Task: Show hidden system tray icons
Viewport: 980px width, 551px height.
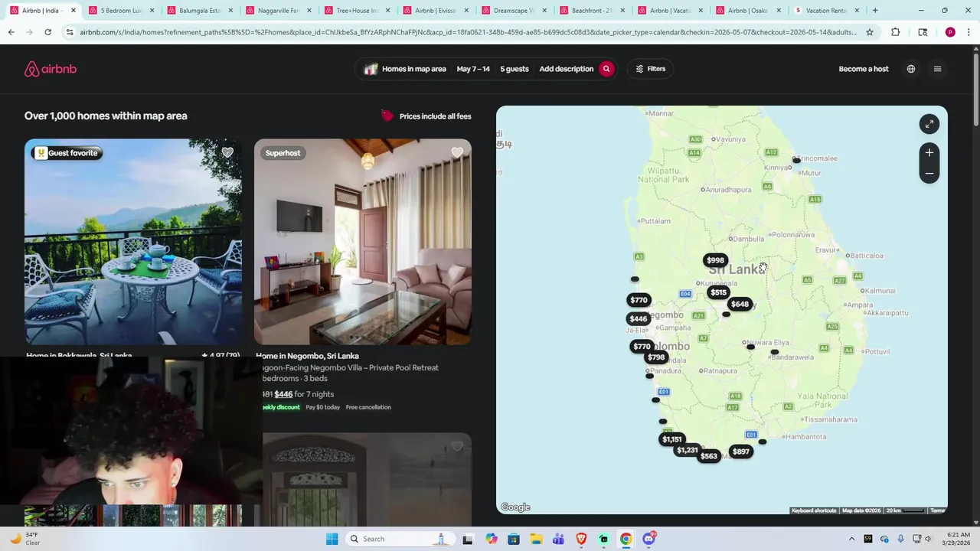Action: coord(851,539)
